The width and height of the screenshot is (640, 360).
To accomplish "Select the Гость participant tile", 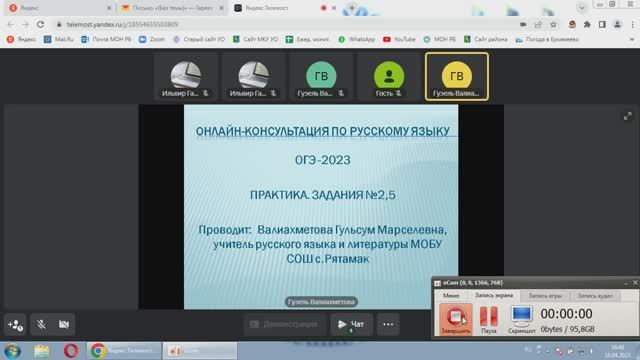I will pyautogui.click(x=389, y=77).
